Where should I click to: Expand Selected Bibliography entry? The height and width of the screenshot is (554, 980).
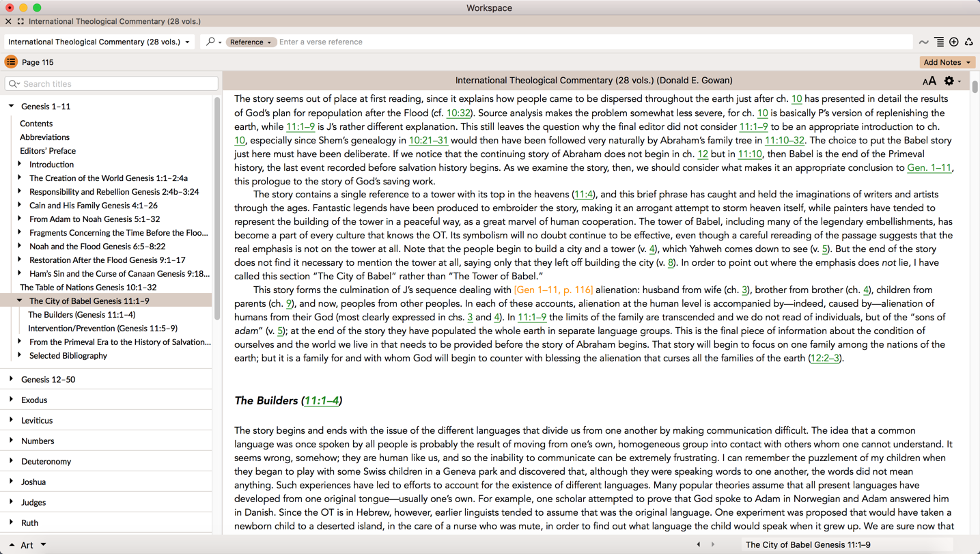20,356
